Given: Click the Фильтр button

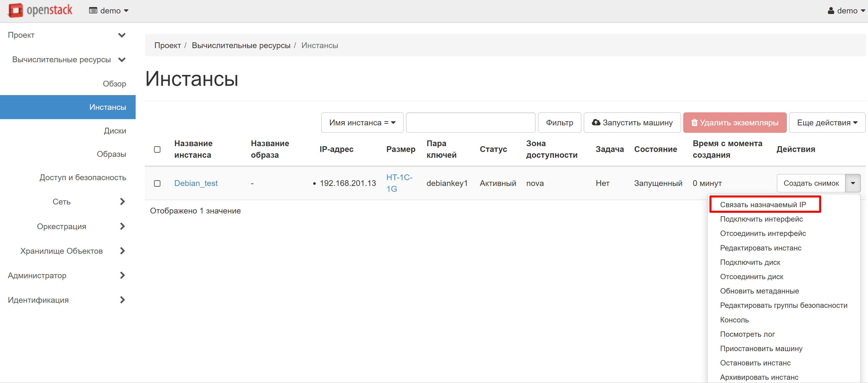Looking at the screenshot, I should coord(559,123).
